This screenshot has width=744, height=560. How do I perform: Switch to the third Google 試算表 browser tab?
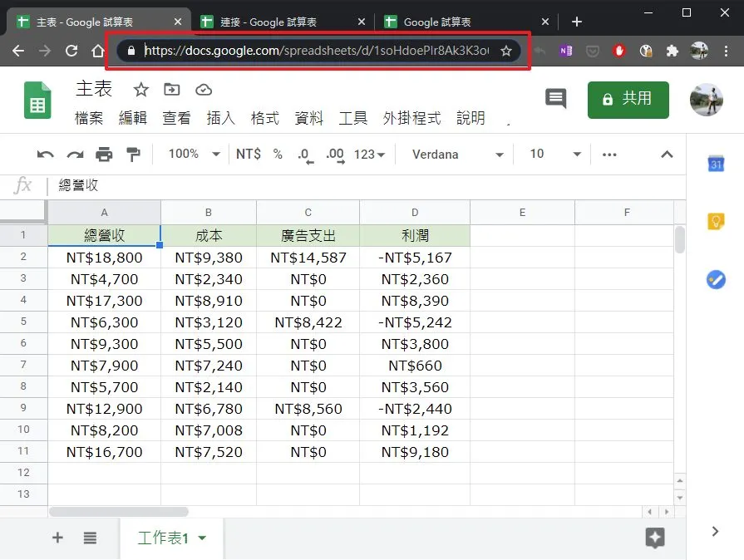click(x=437, y=22)
